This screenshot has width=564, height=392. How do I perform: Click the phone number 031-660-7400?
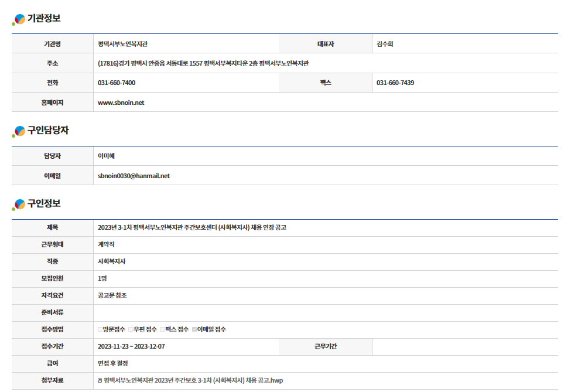pyautogui.click(x=117, y=83)
